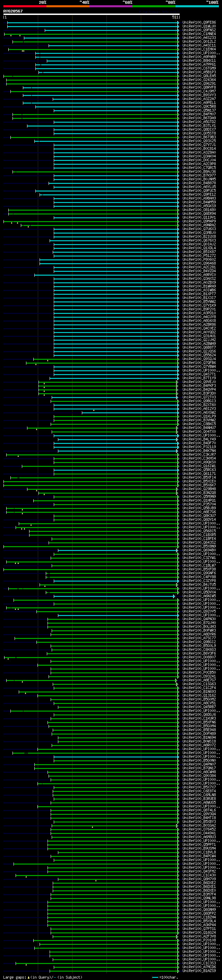Select the UniRef100_A6XGW2 label

(199, 412)
